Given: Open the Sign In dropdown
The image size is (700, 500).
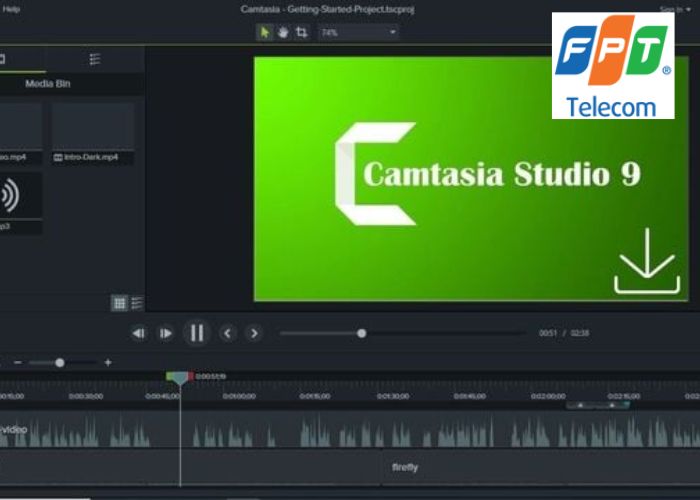Looking at the screenshot, I should [x=673, y=9].
